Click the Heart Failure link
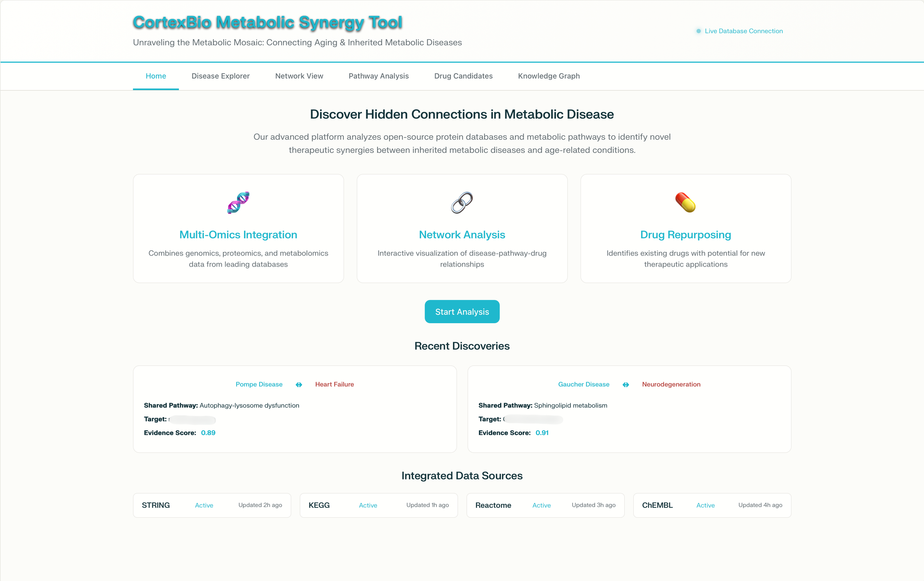924x581 pixels. pyautogui.click(x=334, y=384)
